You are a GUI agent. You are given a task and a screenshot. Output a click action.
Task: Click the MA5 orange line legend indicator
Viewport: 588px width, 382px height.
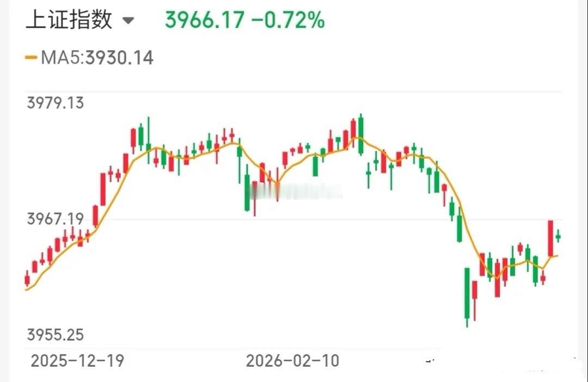tap(30, 57)
